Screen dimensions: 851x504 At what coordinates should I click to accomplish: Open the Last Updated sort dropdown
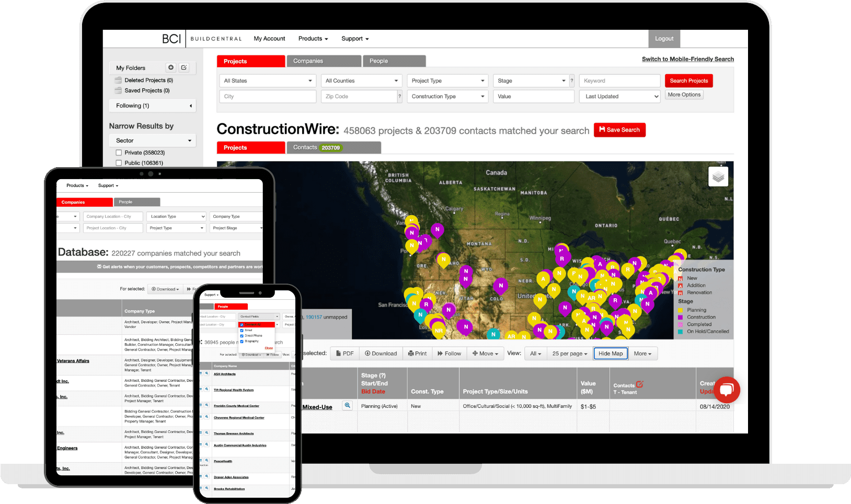pyautogui.click(x=620, y=96)
